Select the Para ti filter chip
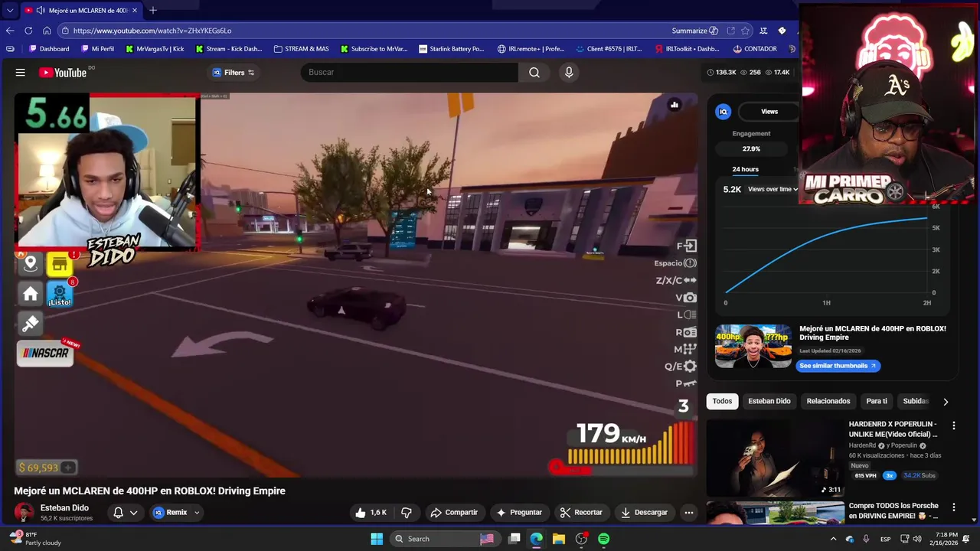This screenshot has height=551, width=980. [877, 401]
